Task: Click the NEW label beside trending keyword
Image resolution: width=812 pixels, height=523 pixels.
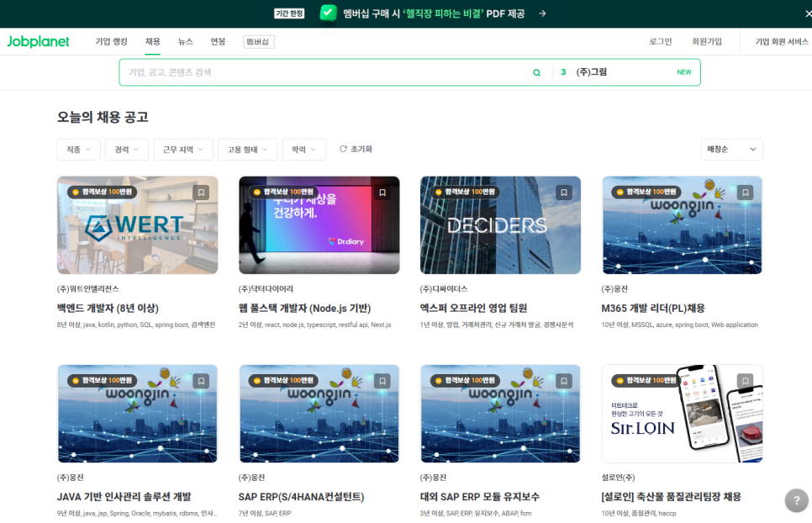Action: [684, 72]
